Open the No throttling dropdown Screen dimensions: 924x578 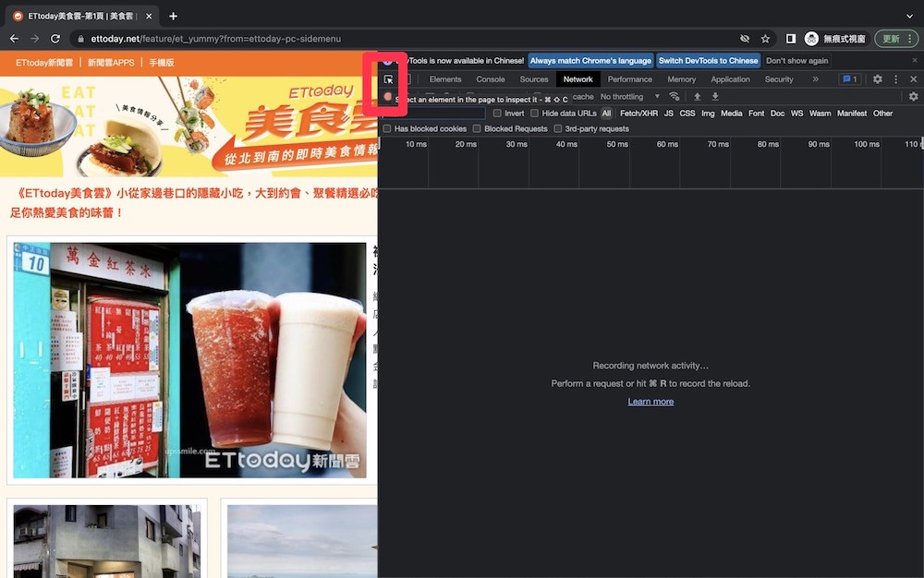pos(629,97)
